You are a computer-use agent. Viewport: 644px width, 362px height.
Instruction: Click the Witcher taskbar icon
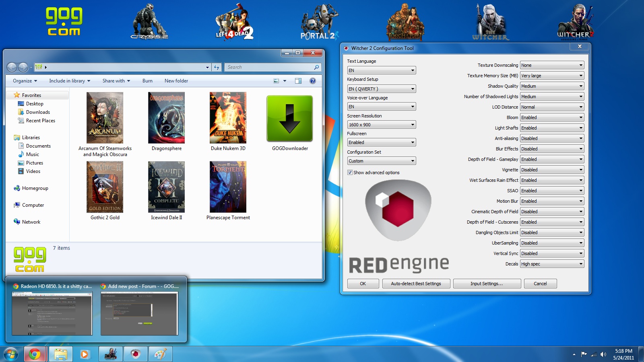(x=110, y=354)
